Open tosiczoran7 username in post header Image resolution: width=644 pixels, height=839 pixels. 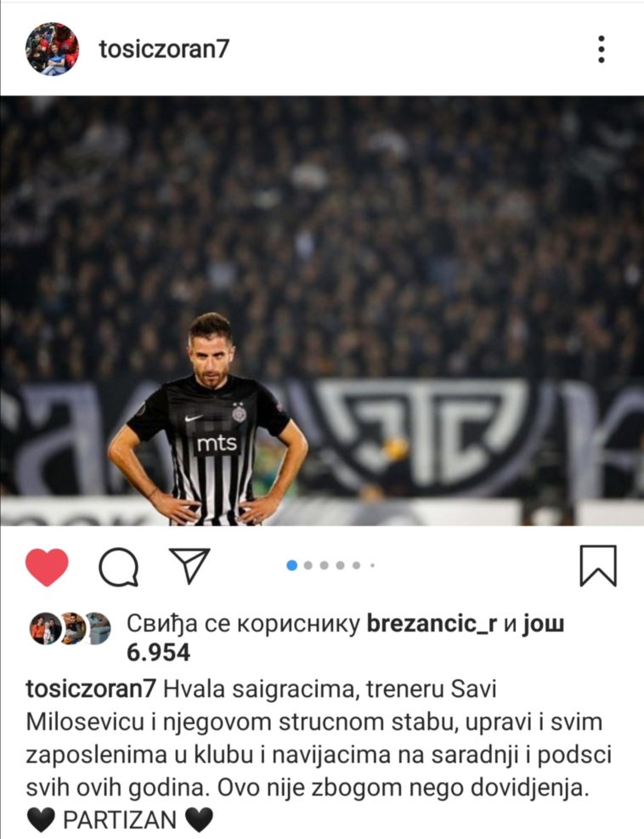click(x=164, y=48)
